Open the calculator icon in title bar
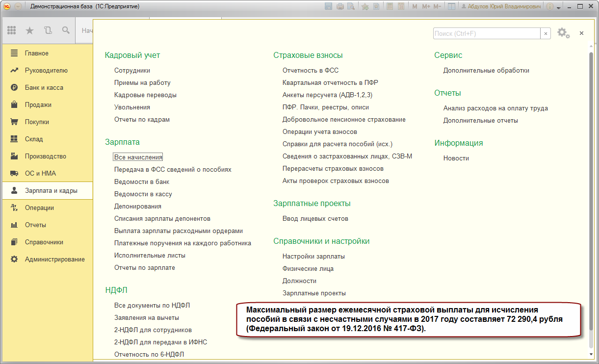This screenshot has width=599, height=364. click(390, 6)
